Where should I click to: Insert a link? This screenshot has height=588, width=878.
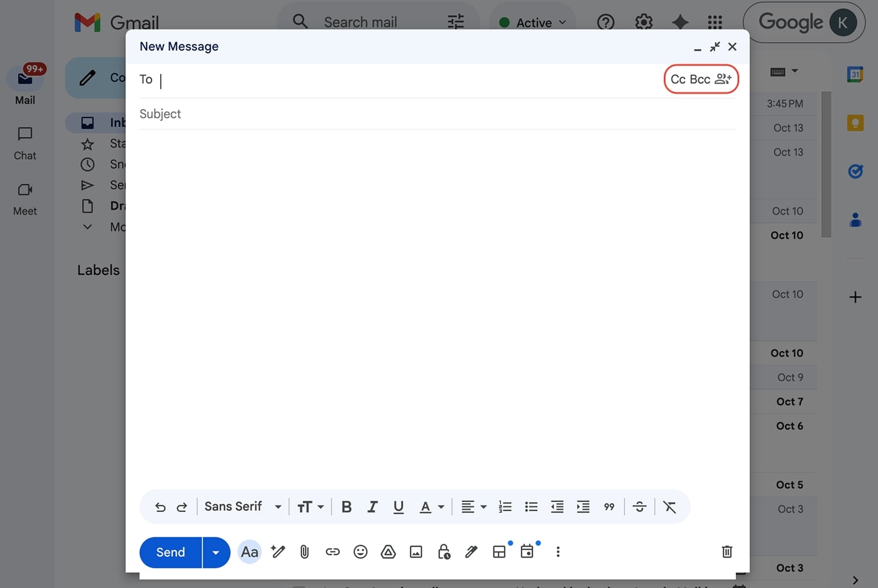click(332, 552)
